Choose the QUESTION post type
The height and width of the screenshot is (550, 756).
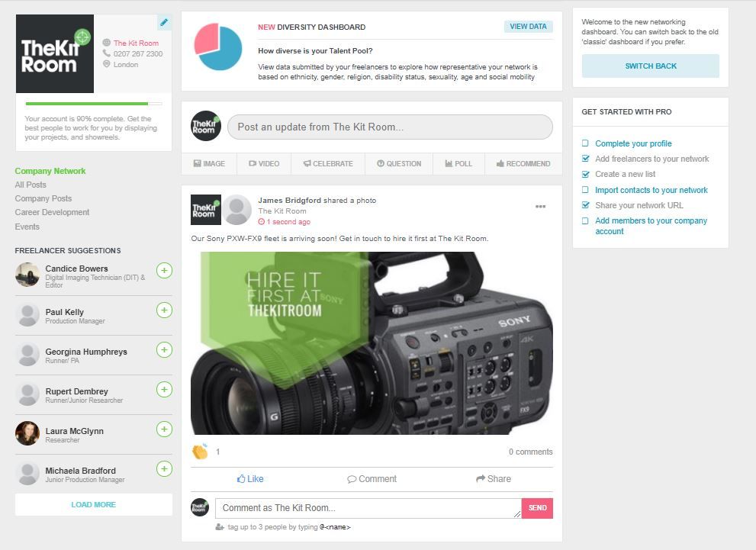(399, 164)
